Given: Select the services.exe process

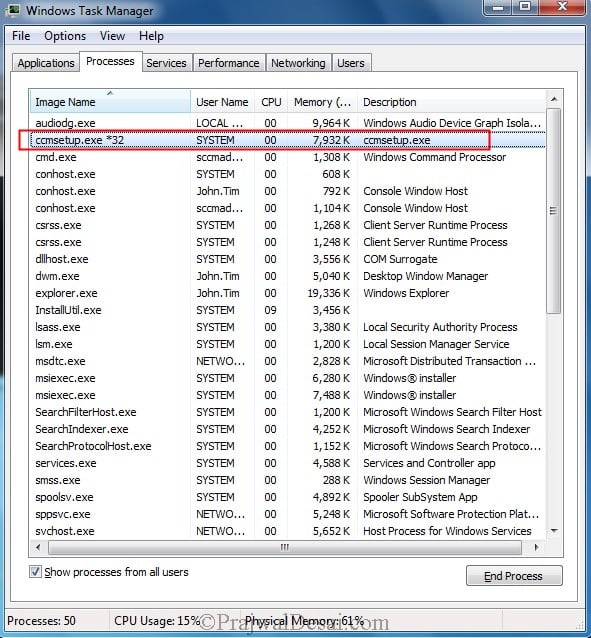Looking at the screenshot, I should [x=288, y=463].
